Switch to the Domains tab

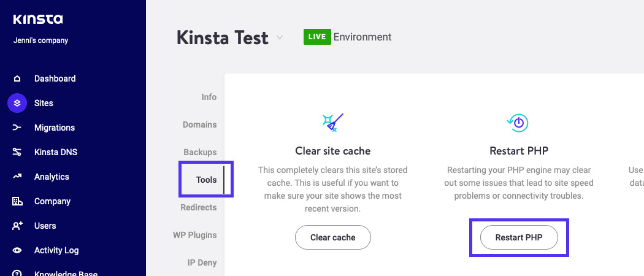pos(199,125)
